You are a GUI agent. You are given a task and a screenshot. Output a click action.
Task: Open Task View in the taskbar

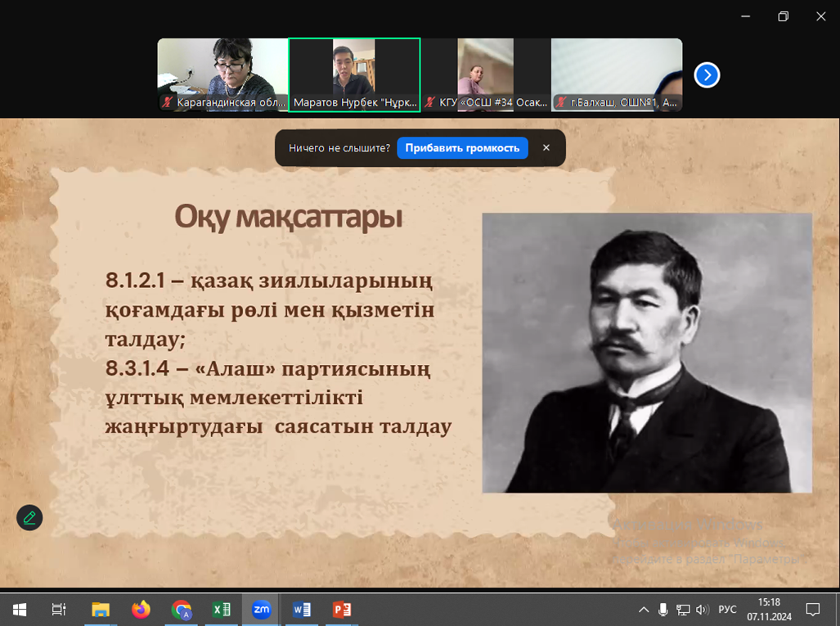pos(59,610)
